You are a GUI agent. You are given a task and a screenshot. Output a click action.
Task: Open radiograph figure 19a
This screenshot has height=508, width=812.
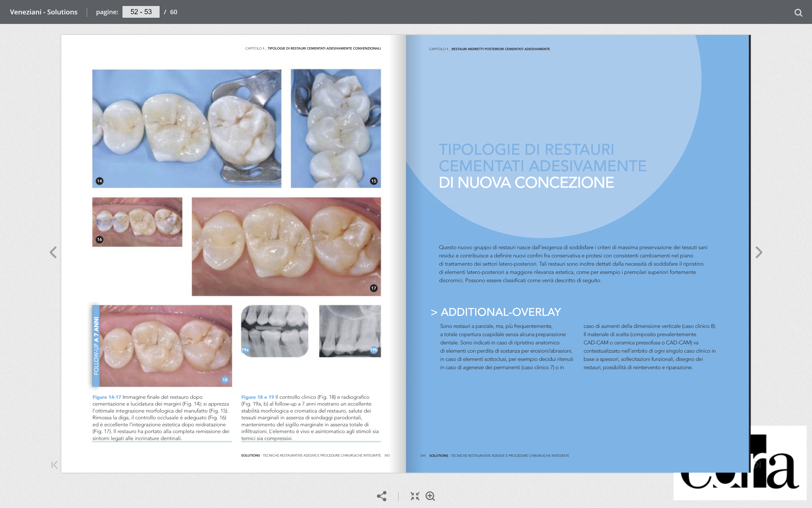(274, 331)
